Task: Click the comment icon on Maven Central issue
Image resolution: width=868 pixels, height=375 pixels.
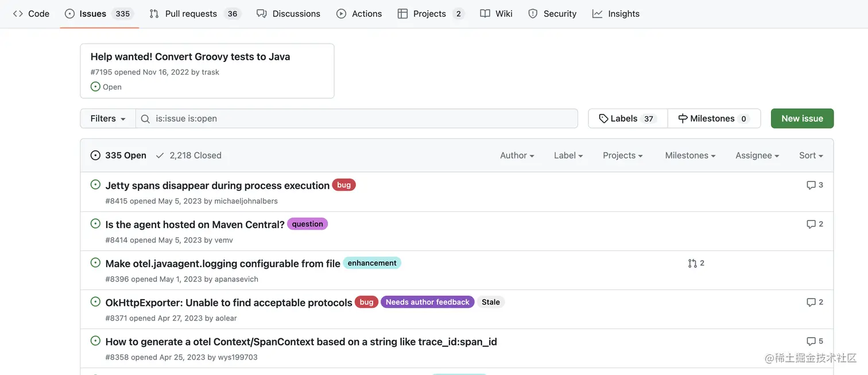Action: click(x=811, y=224)
